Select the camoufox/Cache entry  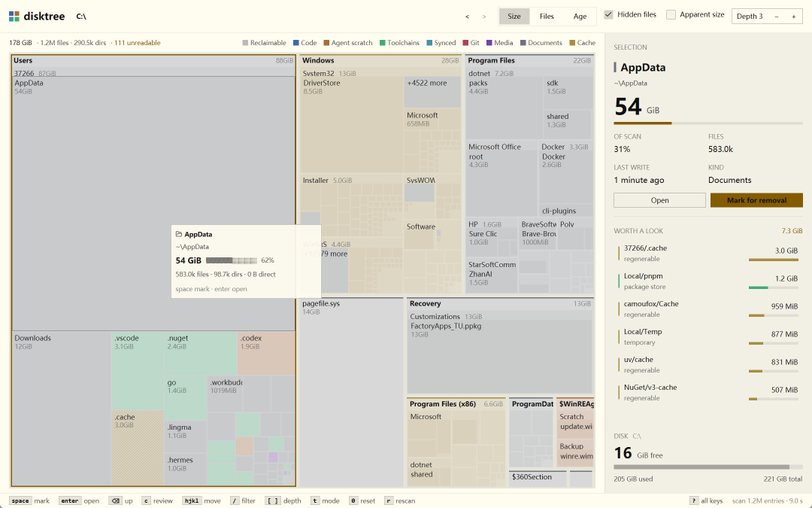coord(708,309)
